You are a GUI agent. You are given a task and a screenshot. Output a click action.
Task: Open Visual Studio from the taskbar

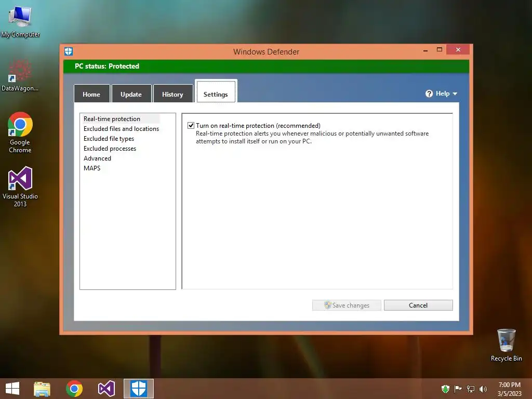[107, 389]
